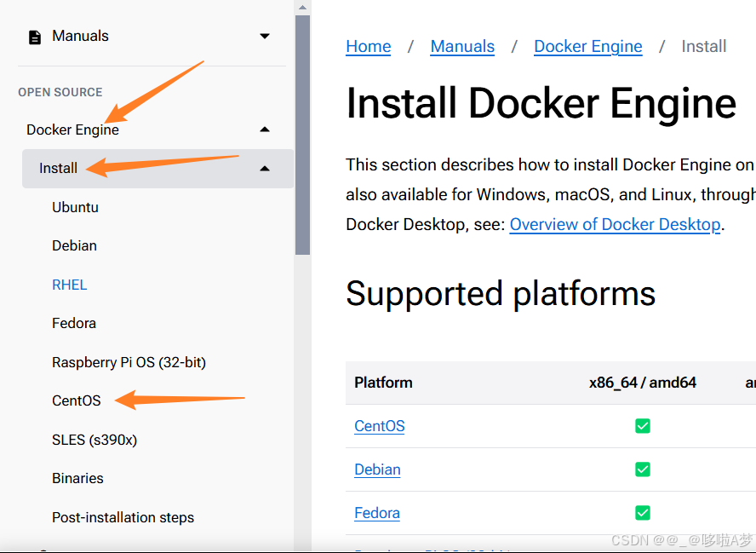Click the Manuals document icon
The width and height of the screenshot is (756, 553).
(x=32, y=36)
